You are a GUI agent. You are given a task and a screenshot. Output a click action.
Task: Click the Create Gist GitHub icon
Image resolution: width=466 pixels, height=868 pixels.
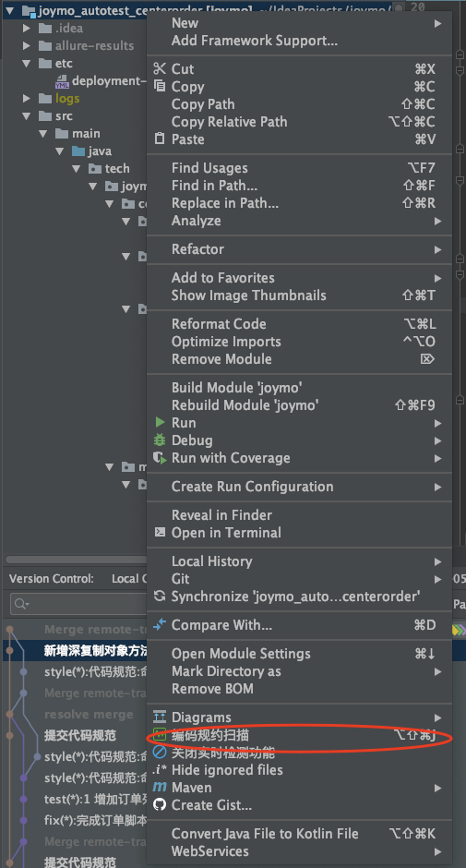point(160,805)
